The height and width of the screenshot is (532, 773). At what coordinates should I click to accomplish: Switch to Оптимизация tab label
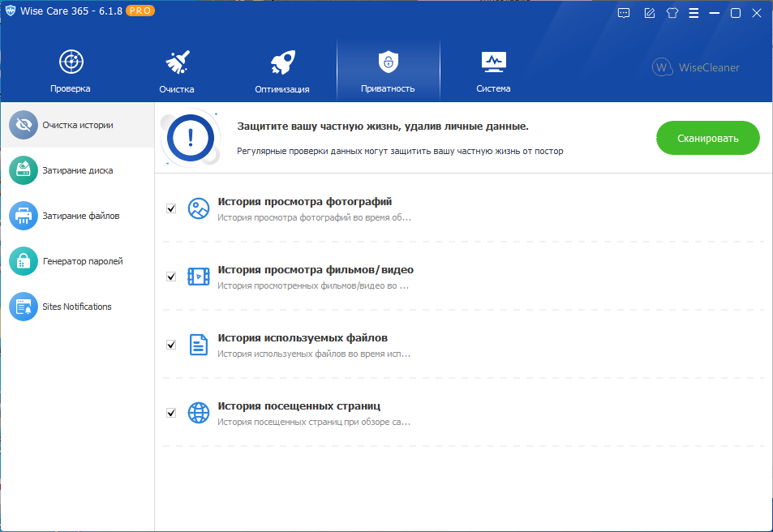[282, 89]
